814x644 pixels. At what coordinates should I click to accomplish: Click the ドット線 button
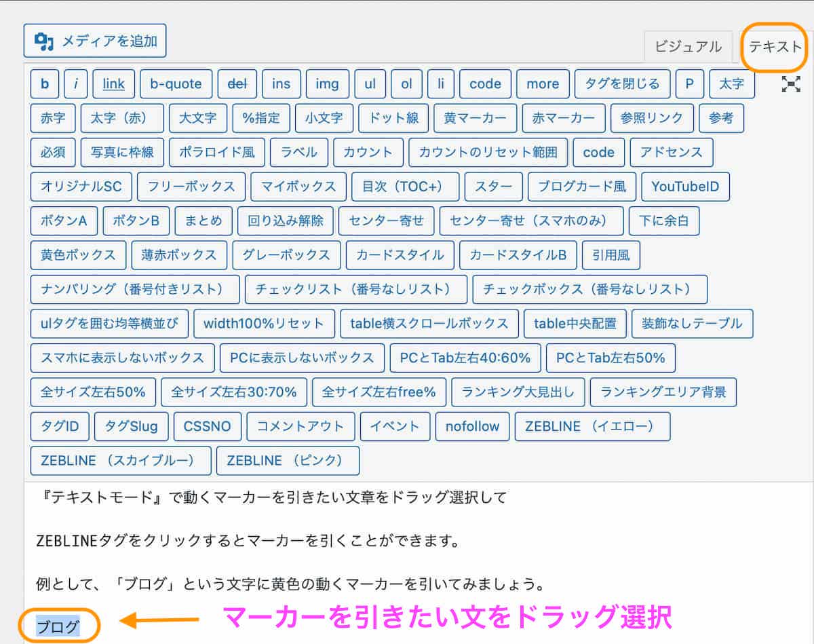393,118
